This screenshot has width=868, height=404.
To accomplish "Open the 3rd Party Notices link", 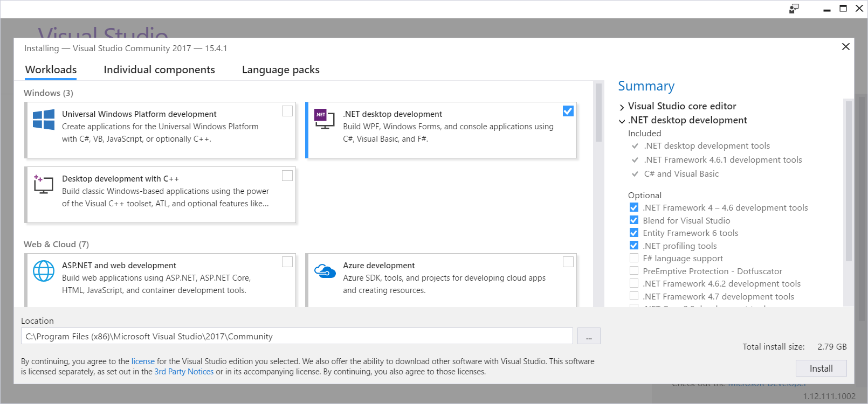I will 184,372.
